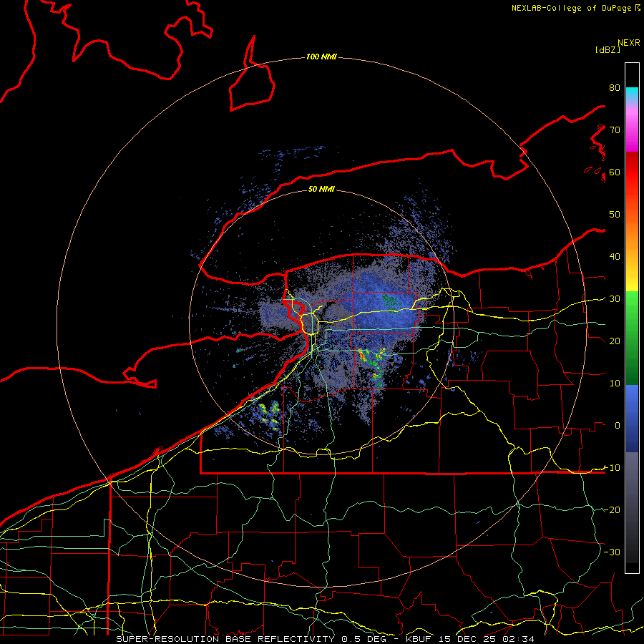The height and width of the screenshot is (644, 644).
Task: Click the 40 dBZ scale value
Action: [x=615, y=257]
